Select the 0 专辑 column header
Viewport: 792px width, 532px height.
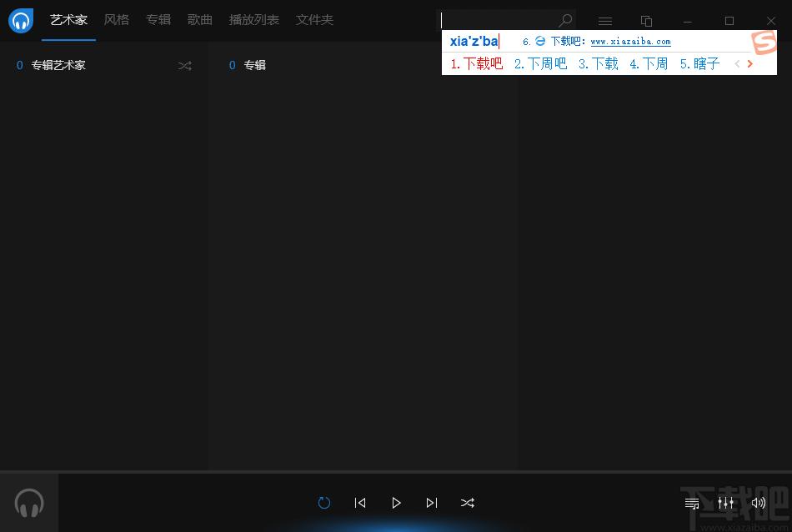pyautogui.click(x=248, y=65)
